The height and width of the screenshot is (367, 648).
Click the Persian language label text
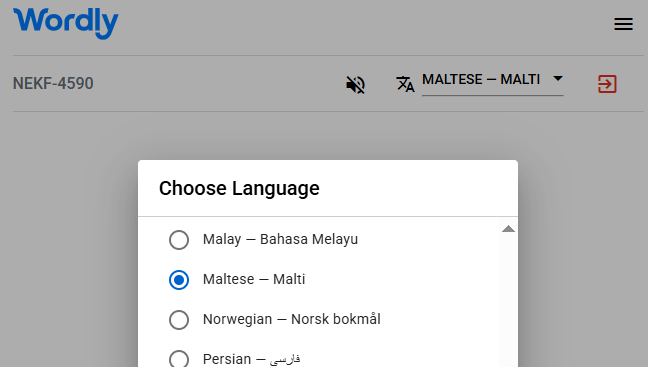[251, 359]
